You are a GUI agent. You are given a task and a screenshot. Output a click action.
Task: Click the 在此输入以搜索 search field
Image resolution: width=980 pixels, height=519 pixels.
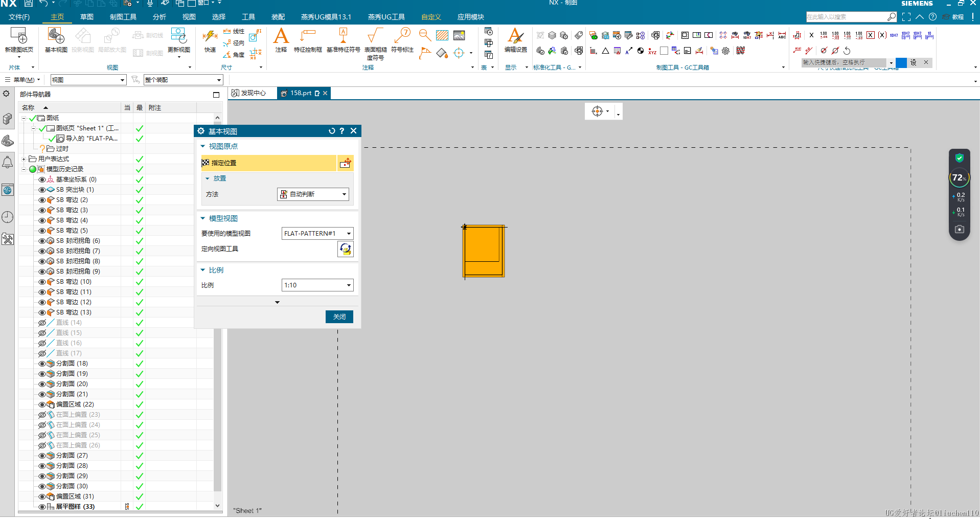point(847,17)
